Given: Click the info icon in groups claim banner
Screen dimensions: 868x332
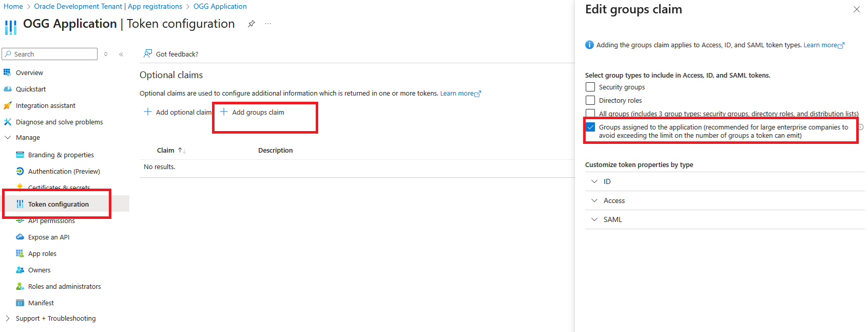Looking at the screenshot, I should coord(589,45).
